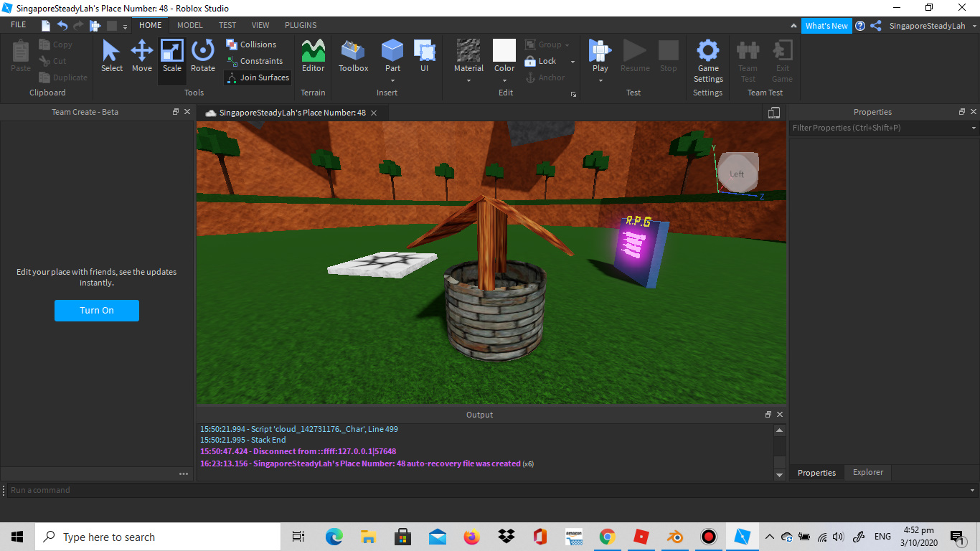Switch to the Explorer panel tab
This screenshot has width=980, height=551.
pos(867,472)
